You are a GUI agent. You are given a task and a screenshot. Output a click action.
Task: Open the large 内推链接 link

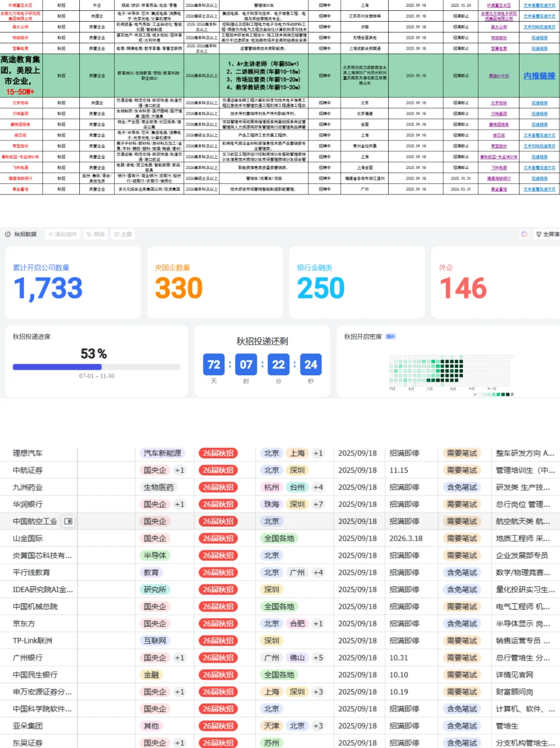539,76
